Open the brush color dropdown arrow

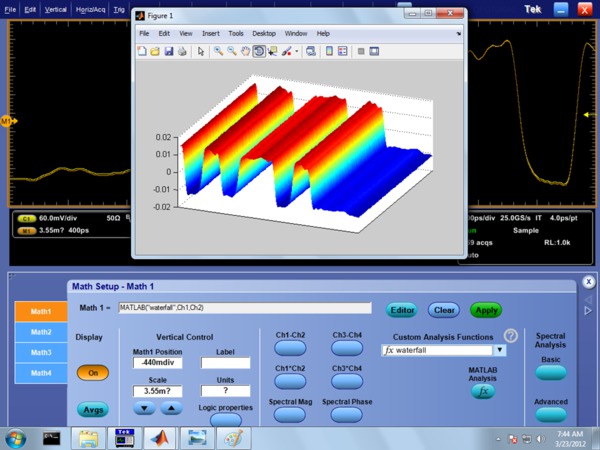(298, 51)
